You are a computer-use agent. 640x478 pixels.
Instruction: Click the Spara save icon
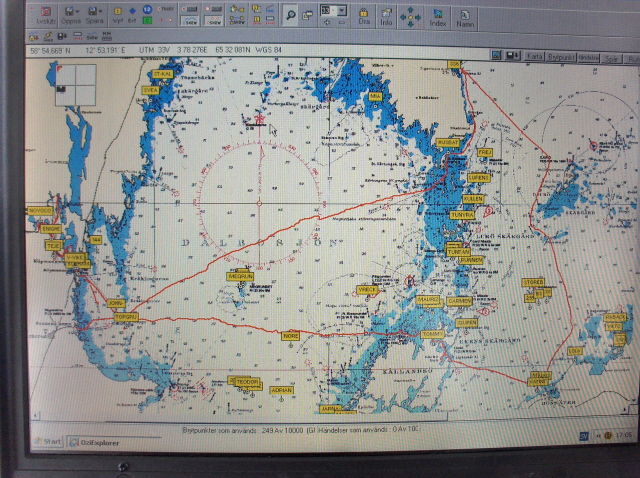[95, 15]
